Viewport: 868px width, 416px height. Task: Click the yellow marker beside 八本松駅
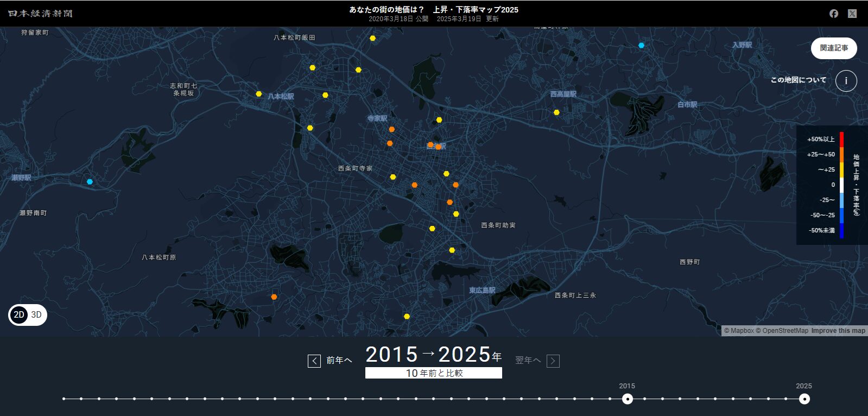coord(259,94)
